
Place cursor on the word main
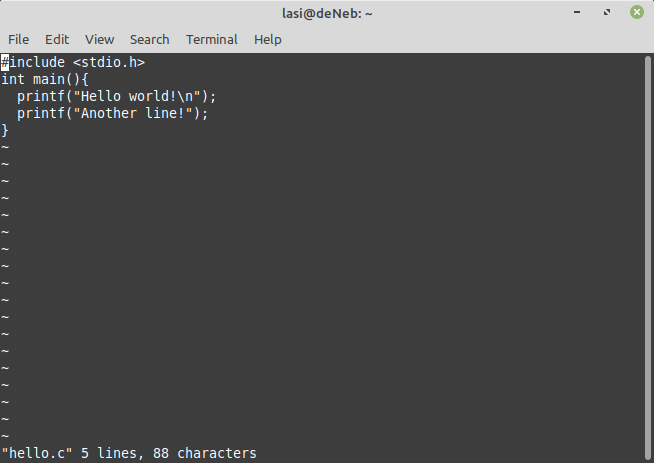pyautogui.click(x=46, y=79)
